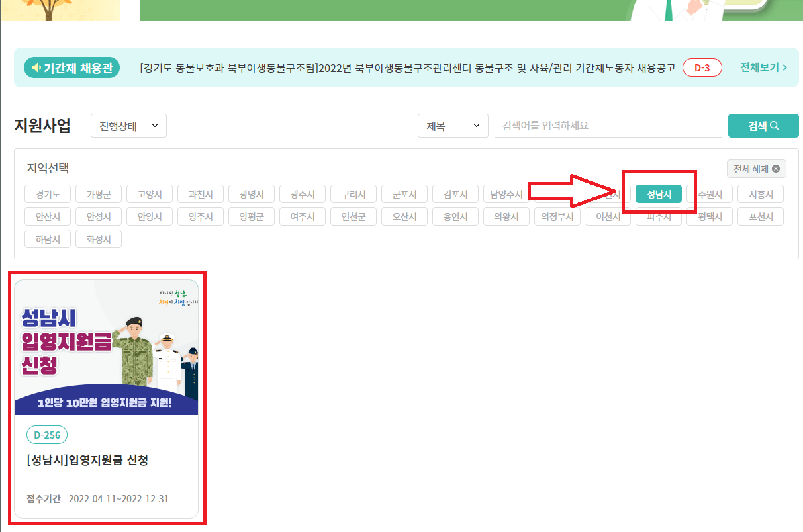Deselect the active 성남시 region chip
Viewport: 803px width, 532px height.
point(659,194)
